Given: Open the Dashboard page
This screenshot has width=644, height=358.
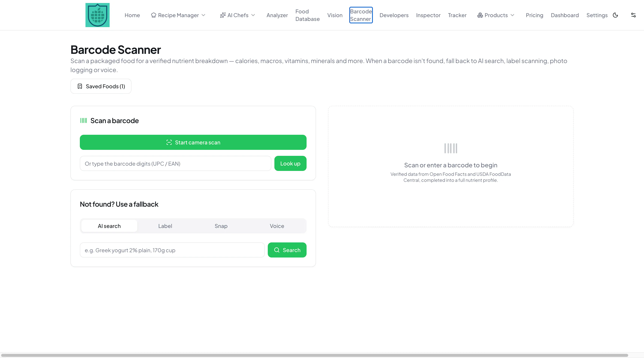Looking at the screenshot, I should click(x=565, y=15).
